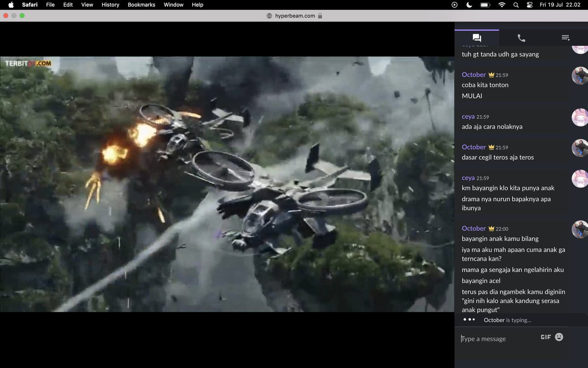
Task: Click the hyperbeam.com address bar
Action: point(294,16)
